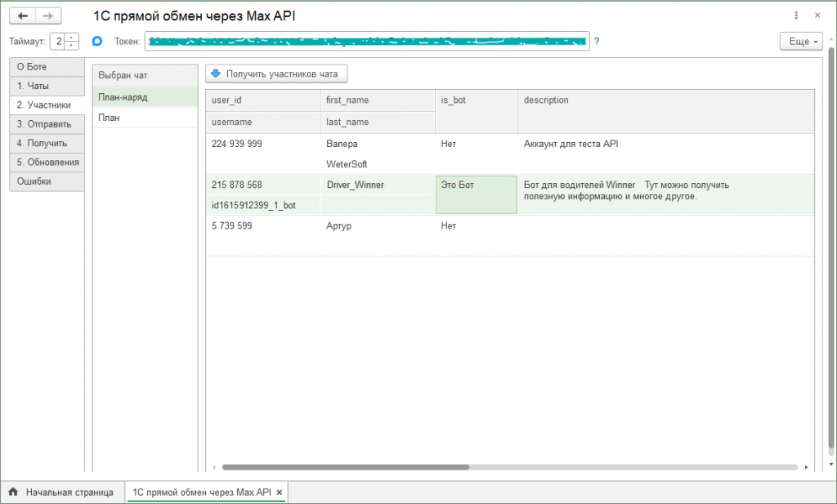Increase the Таймаут value with up arrow
The height and width of the screenshot is (504, 837).
(72, 38)
